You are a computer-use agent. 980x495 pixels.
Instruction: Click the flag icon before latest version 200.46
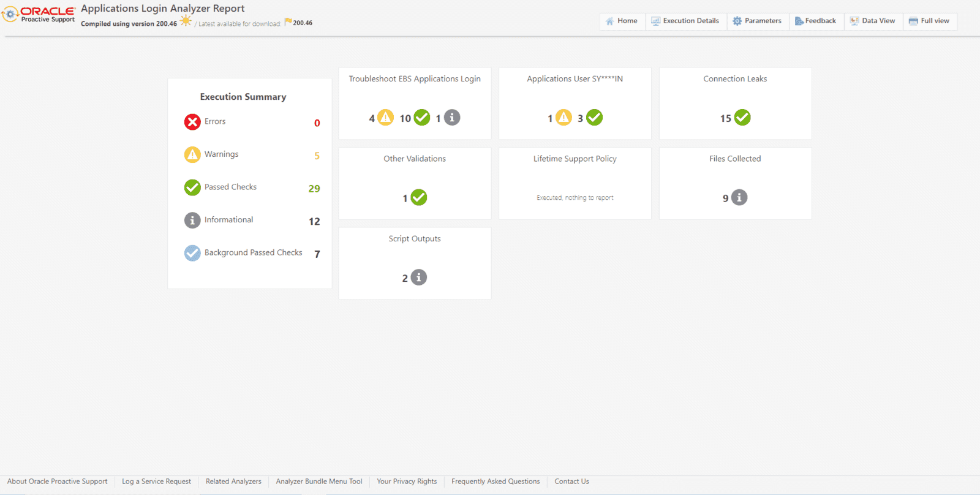(288, 22)
